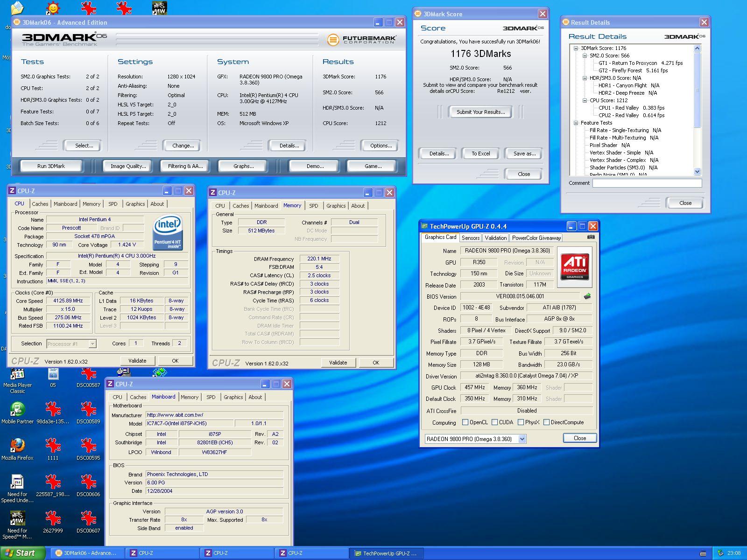Collapse the HDR/SM3.0 Score: N/A node

585,78
